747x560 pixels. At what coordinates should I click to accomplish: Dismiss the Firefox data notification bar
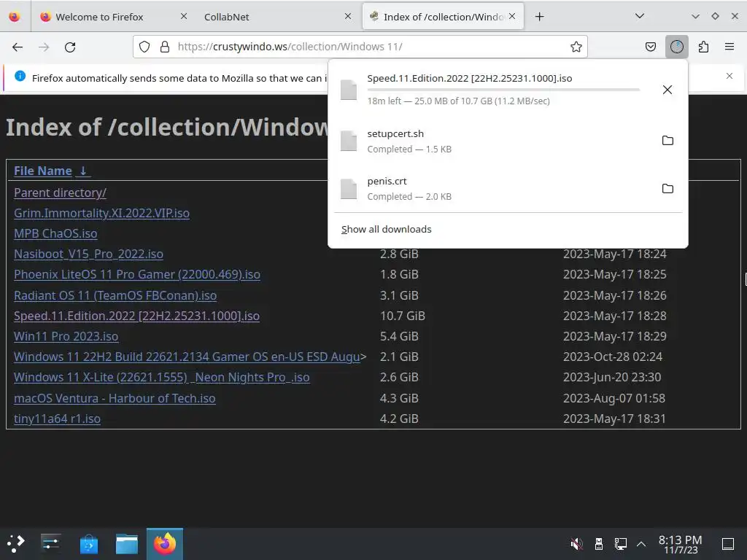point(729,76)
